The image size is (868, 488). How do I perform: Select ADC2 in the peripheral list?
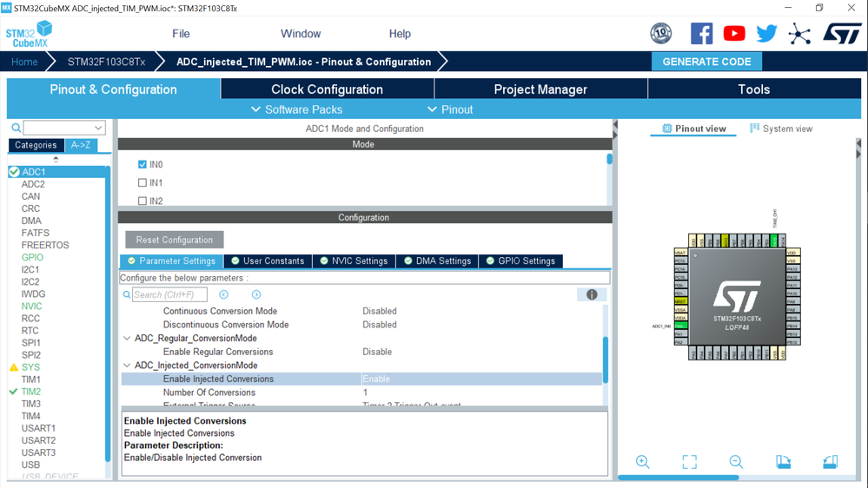[x=33, y=184]
